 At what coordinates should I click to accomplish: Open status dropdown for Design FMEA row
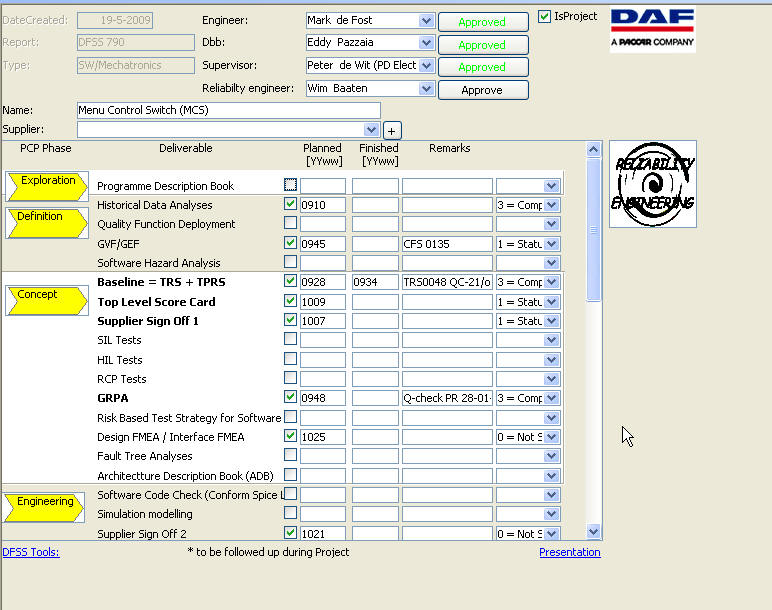[x=552, y=437]
